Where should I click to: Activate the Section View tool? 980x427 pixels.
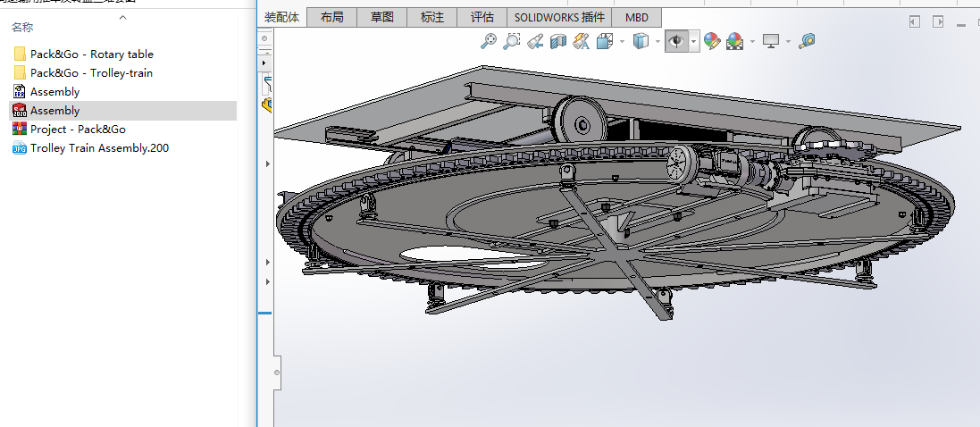(558, 41)
